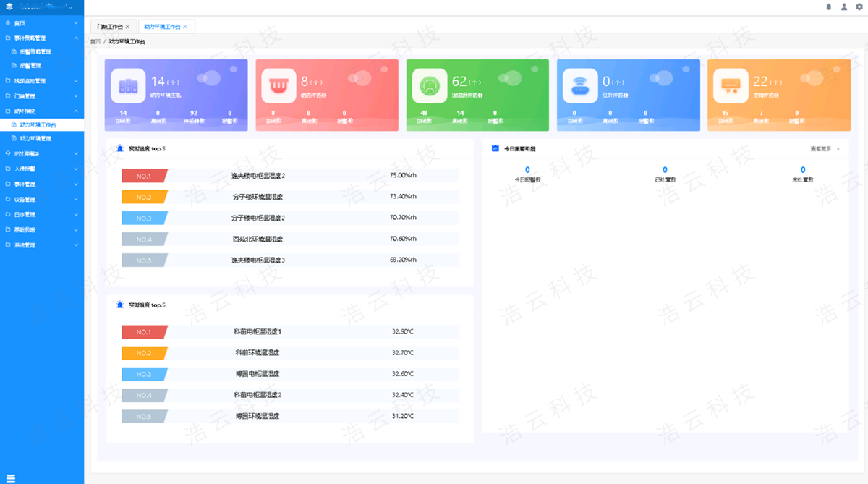Click the humidity sensor icon in green card

pos(429,86)
